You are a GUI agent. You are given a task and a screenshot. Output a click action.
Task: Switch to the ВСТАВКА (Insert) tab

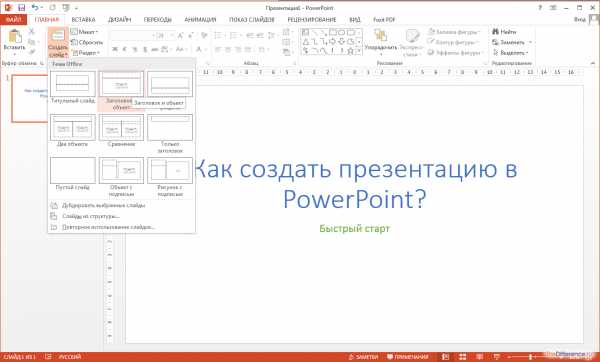pyautogui.click(x=83, y=20)
